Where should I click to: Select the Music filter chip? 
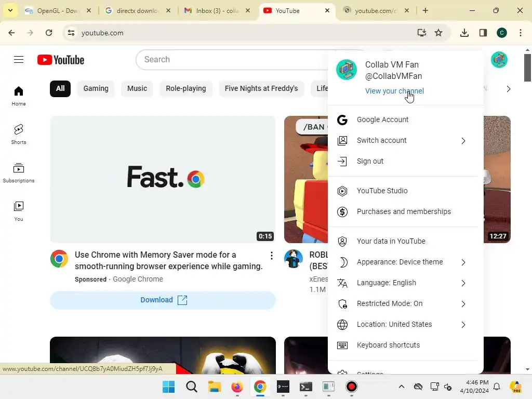137,88
